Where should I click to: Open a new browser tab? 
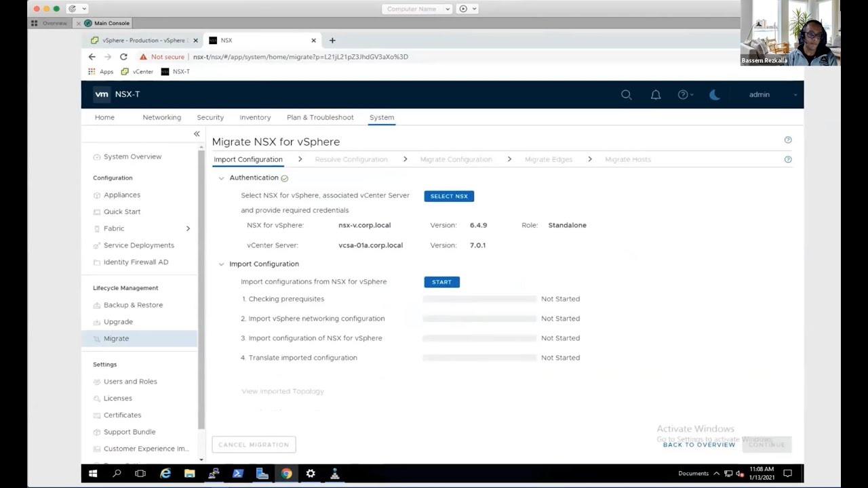pyautogui.click(x=332, y=41)
